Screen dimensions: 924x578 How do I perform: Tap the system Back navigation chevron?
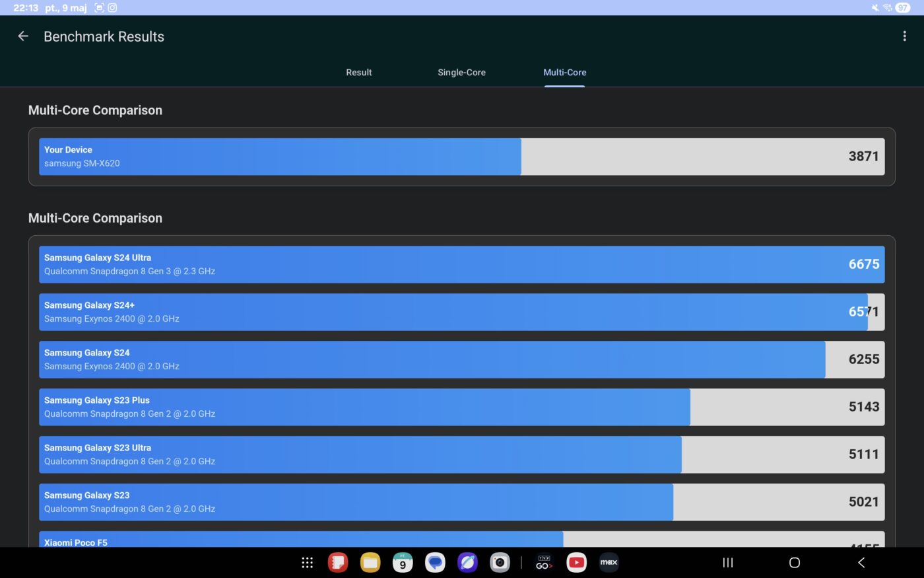861,563
